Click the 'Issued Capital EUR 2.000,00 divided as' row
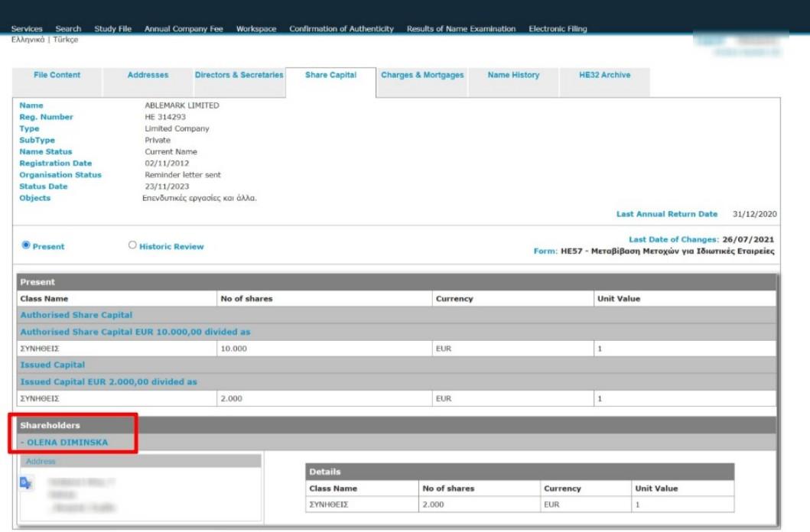This screenshot has height=532, width=810. 396,382
